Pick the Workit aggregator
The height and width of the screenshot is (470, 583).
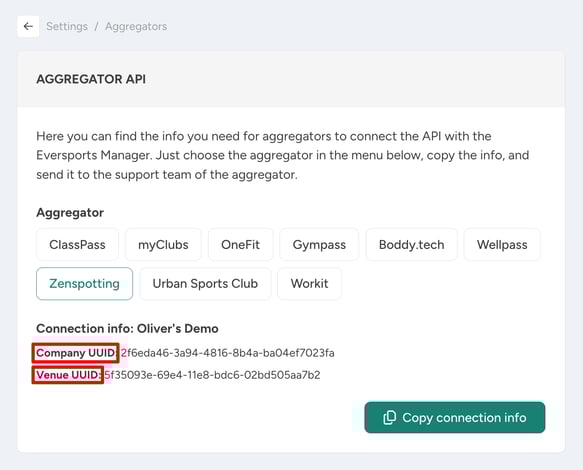point(309,284)
